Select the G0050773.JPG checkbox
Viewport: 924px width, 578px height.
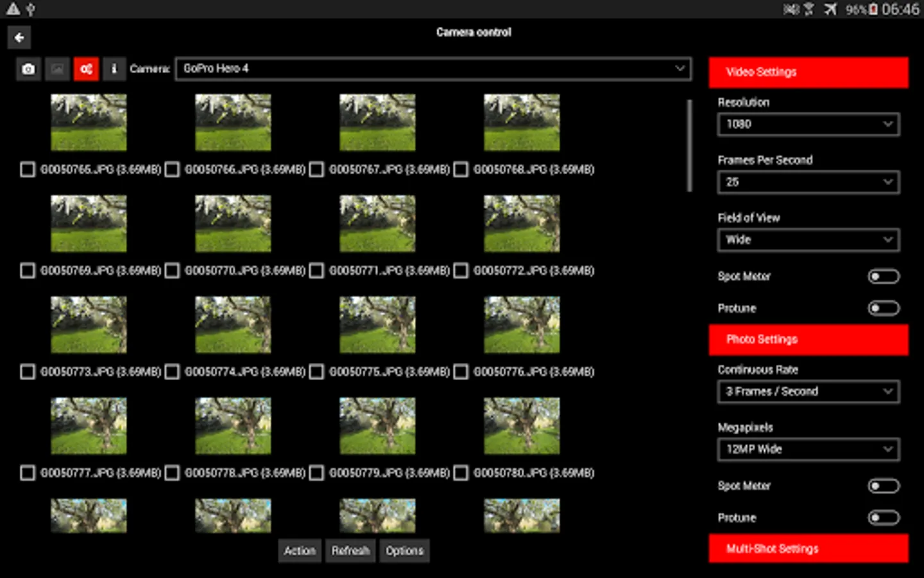pyautogui.click(x=28, y=372)
